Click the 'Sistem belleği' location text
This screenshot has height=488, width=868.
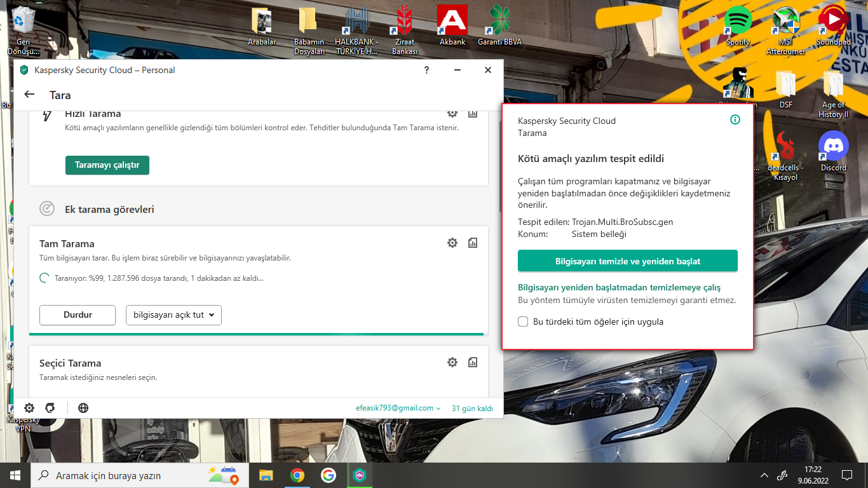[x=599, y=234]
